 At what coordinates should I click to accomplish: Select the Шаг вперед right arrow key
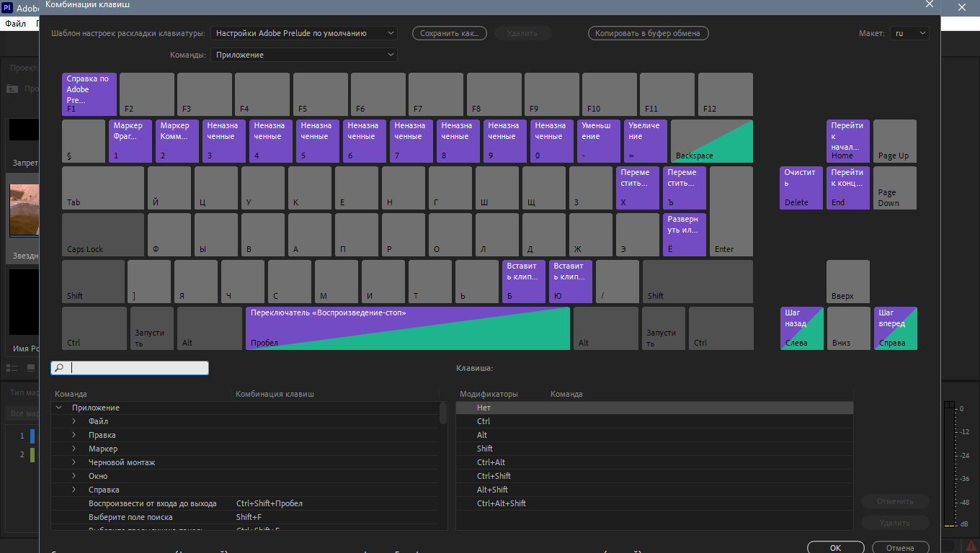click(x=895, y=328)
